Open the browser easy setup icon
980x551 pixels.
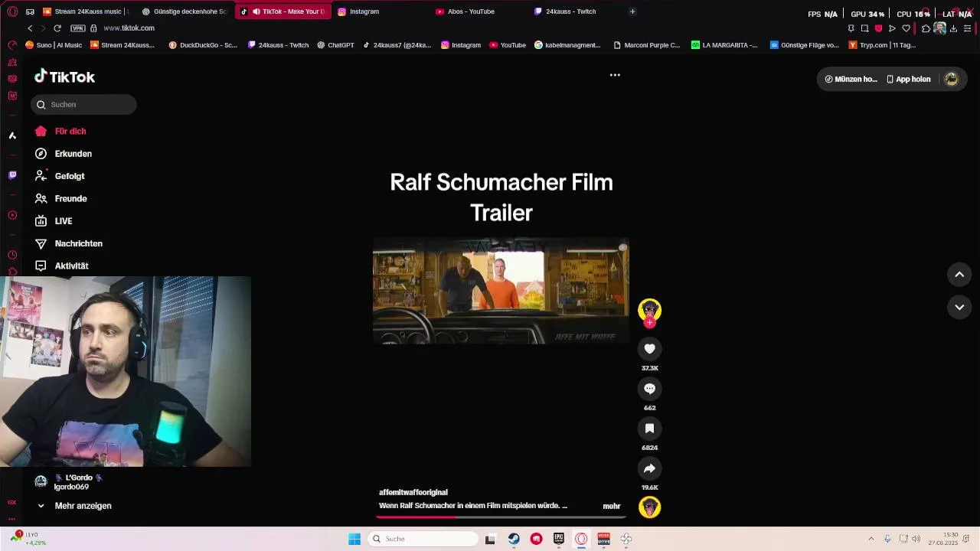(x=968, y=28)
